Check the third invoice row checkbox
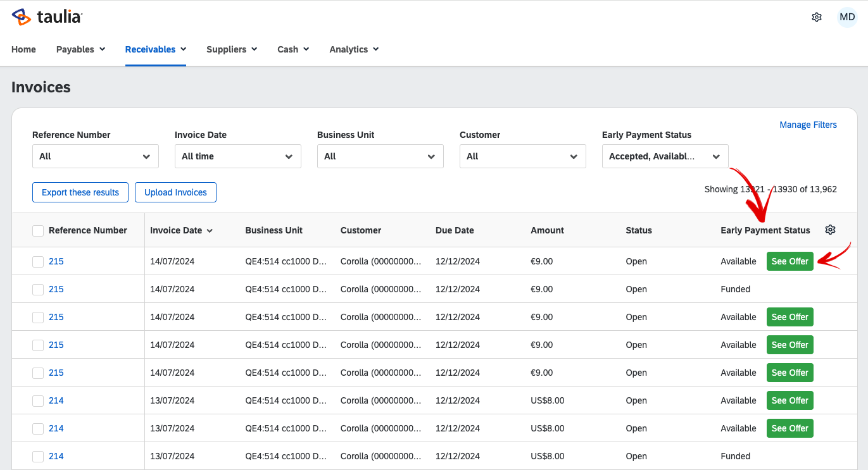Screen dimensions: 868x470 click(x=38, y=317)
